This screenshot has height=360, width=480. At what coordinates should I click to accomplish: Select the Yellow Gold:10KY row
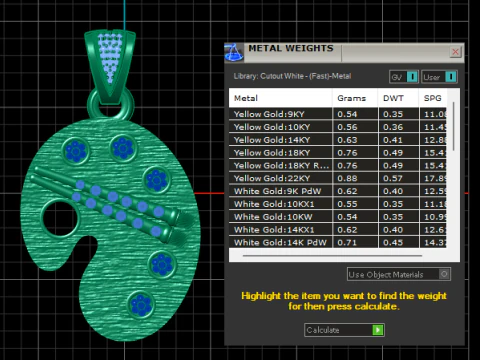(x=338, y=127)
